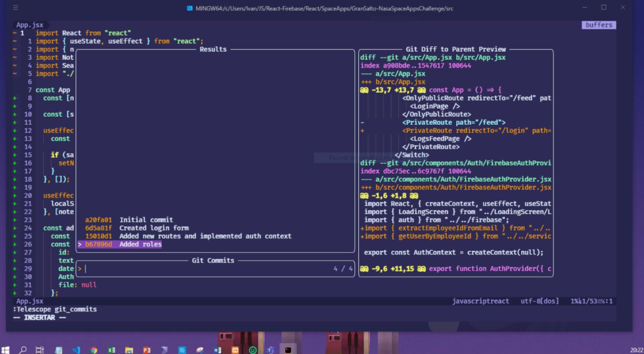
Task: Open Microsoft Teams from the taskbar
Action: [270, 350]
